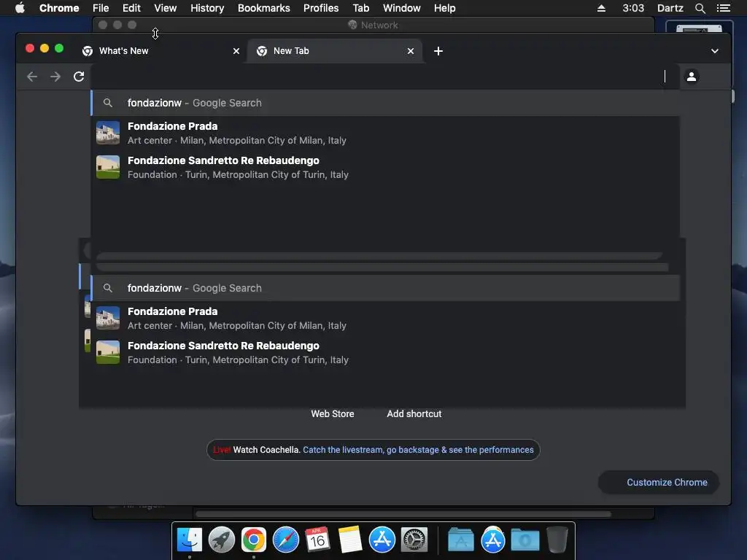The image size is (747, 560).
Task: Close the New Tab tab
Action: [x=411, y=51]
